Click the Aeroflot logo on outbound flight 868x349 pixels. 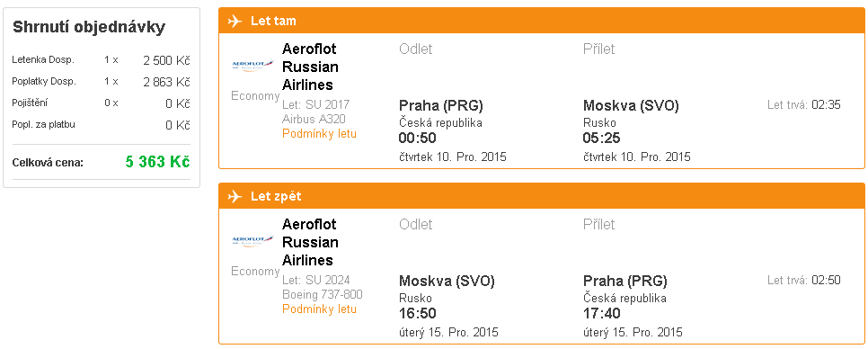(x=253, y=66)
